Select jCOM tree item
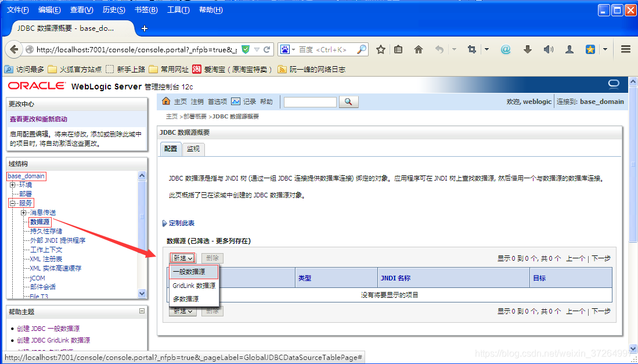This screenshot has width=638, height=364. 37,277
